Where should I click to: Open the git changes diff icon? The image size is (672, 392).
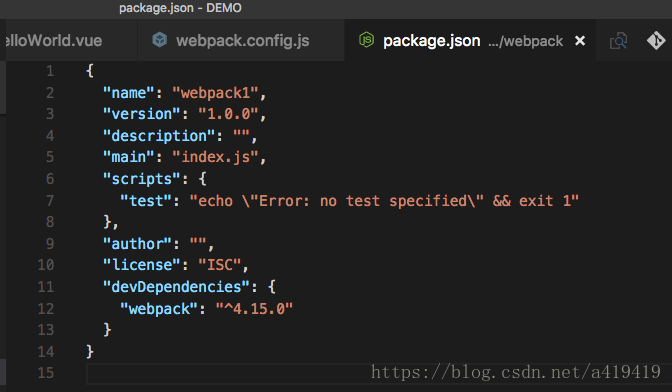656,41
